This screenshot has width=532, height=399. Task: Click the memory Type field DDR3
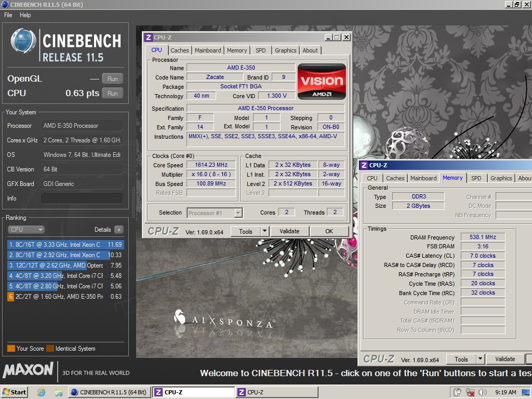coord(419,196)
